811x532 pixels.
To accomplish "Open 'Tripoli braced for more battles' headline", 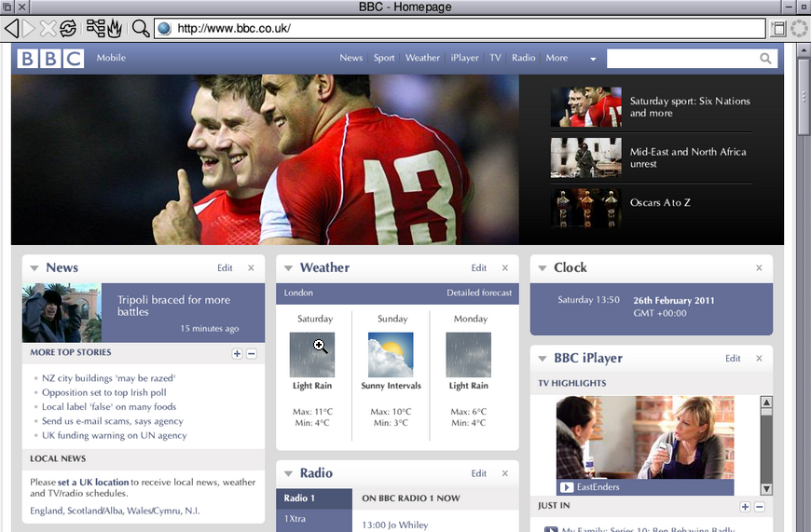I will pos(173,306).
